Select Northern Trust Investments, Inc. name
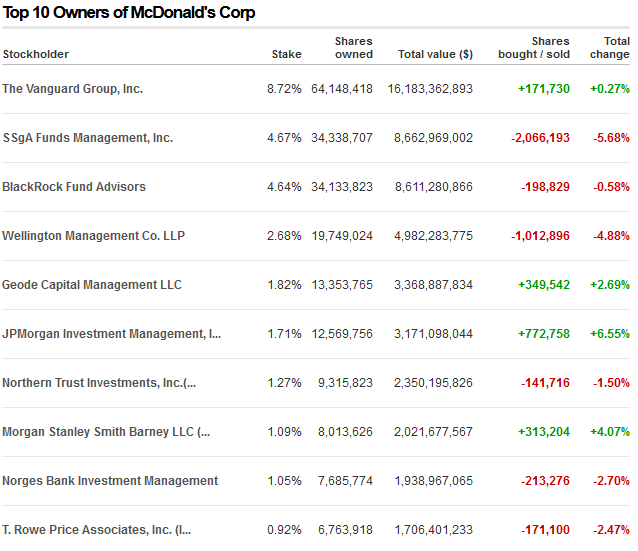The width and height of the screenshot is (638, 551). pyautogui.click(x=99, y=383)
